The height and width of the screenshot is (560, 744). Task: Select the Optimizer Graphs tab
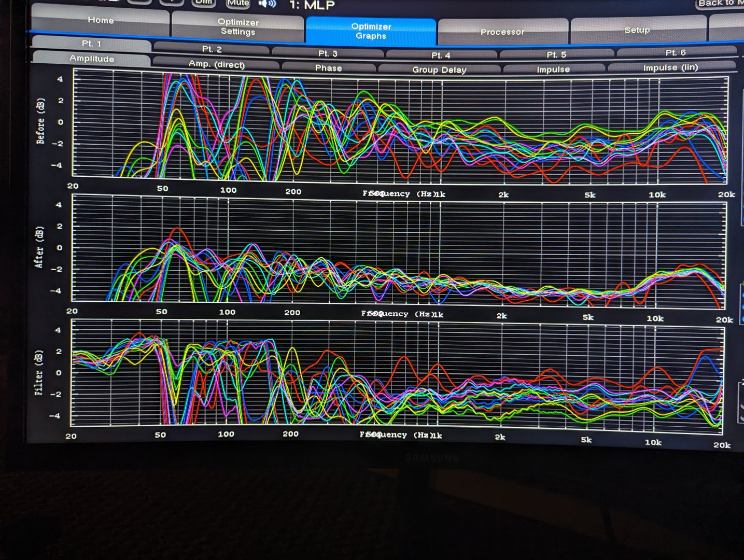point(371,31)
